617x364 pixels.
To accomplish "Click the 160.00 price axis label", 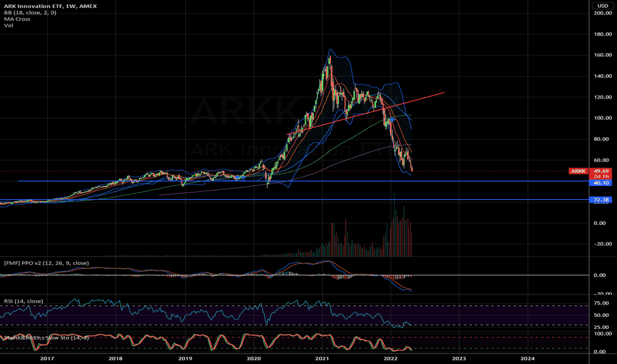I will 602,55.
